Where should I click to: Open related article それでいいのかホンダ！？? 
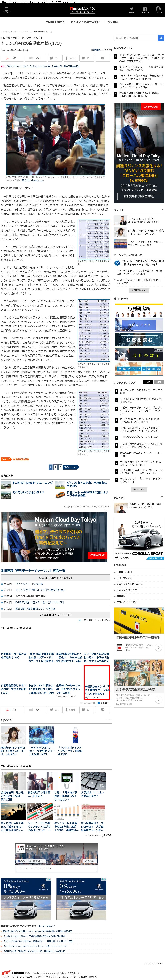[28, 492]
